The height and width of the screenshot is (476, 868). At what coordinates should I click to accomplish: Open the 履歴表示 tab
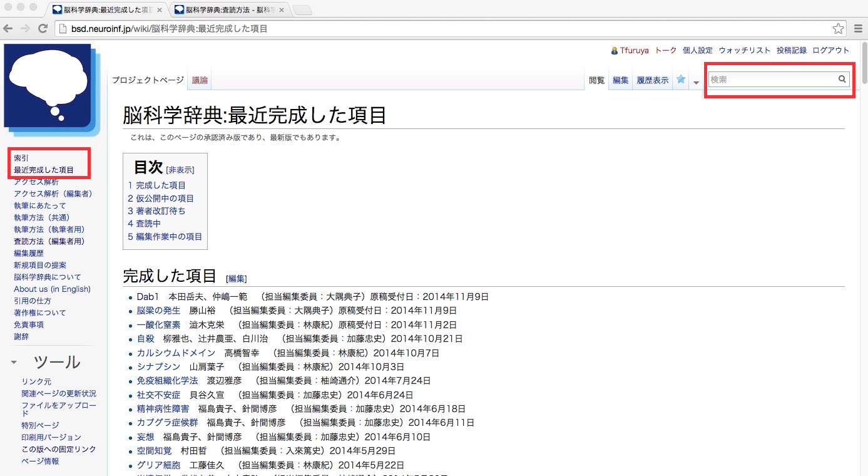click(x=652, y=80)
